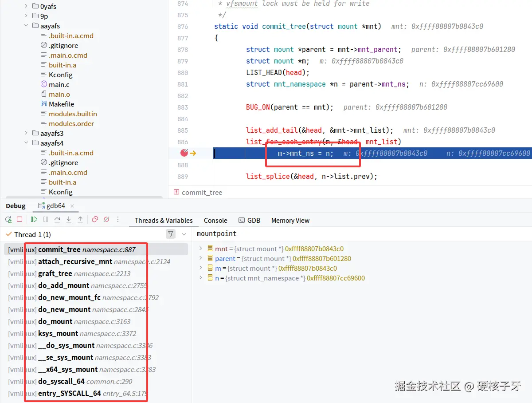The width and height of the screenshot is (532, 403).
Task: View all breakpoints
Action: [x=95, y=219]
